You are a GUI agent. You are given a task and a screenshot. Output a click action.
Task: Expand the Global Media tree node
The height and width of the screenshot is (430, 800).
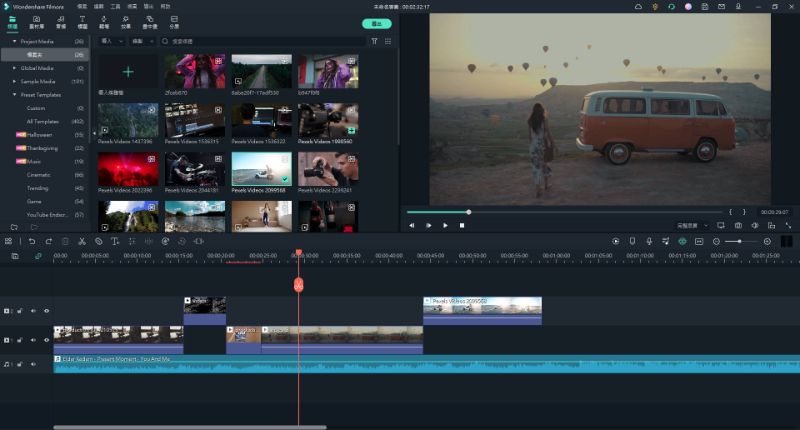[x=14, y=68]
